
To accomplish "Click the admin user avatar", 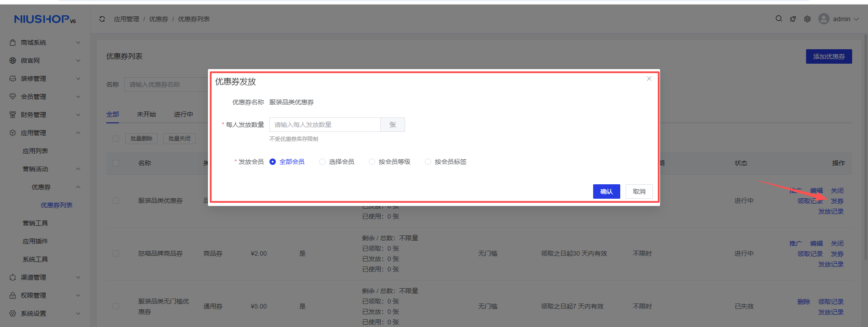I will click(x=824, y=19).
